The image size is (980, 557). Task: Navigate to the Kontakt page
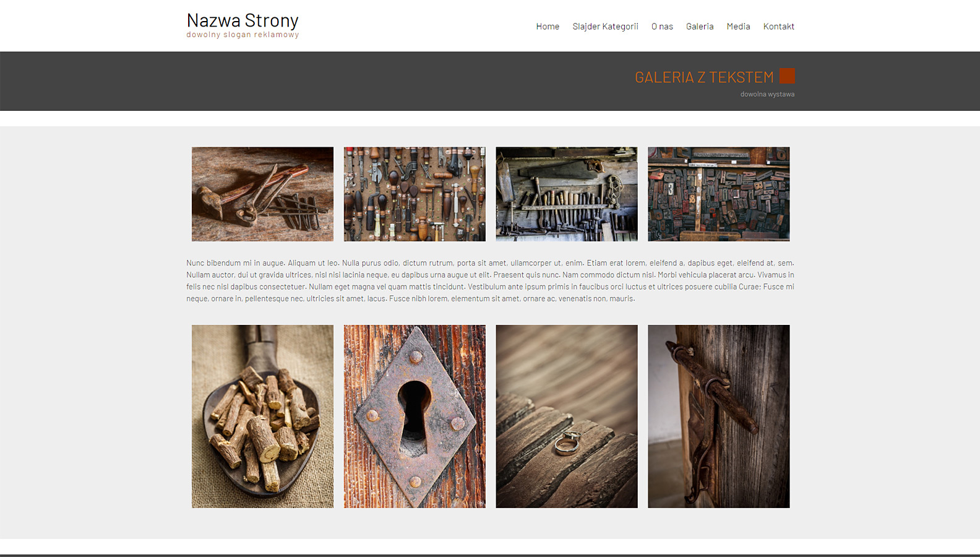(778, 27)
